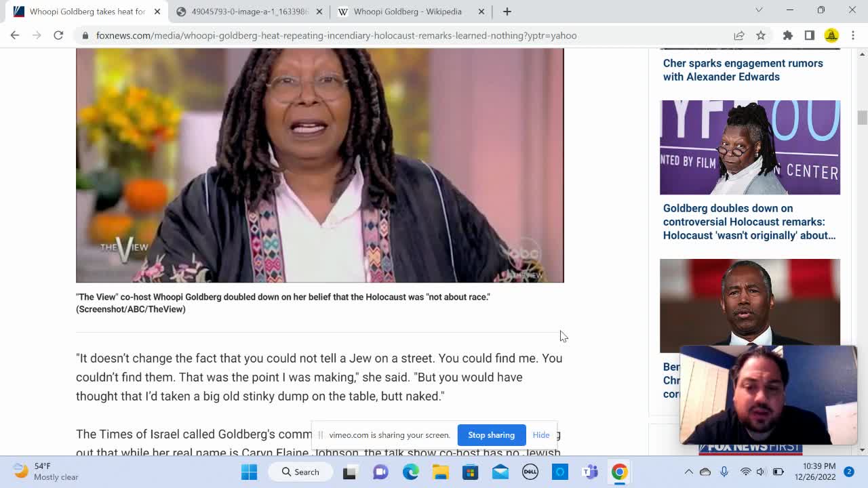Open Windows Start menu

249,472
